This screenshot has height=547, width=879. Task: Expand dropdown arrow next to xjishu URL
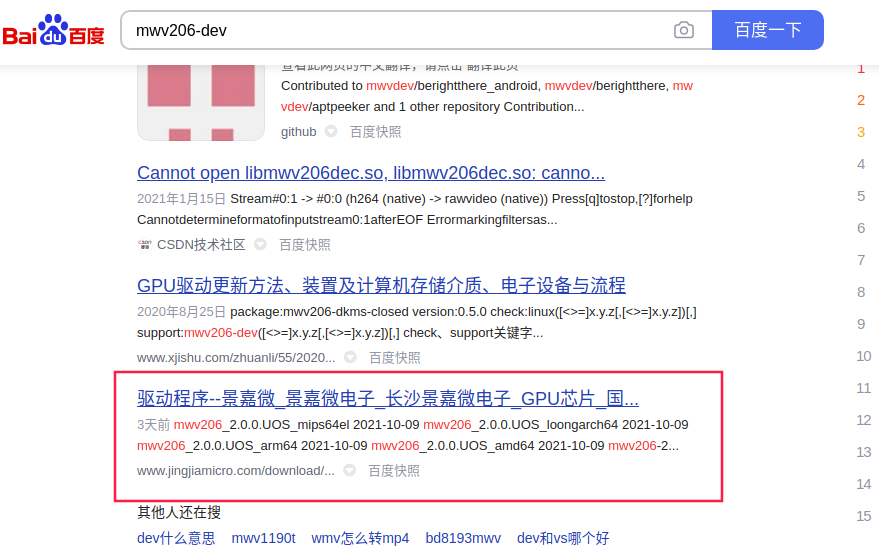coord(350,357)
